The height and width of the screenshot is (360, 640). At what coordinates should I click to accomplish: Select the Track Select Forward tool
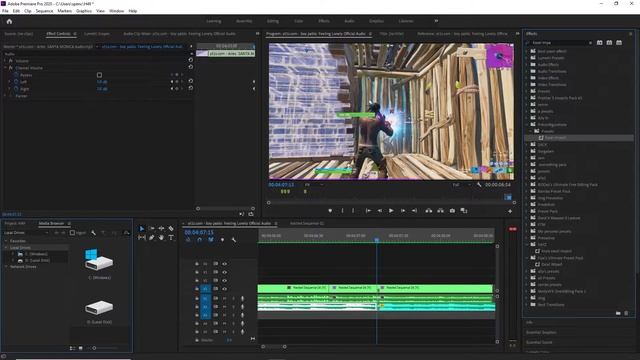click(151, 229)
